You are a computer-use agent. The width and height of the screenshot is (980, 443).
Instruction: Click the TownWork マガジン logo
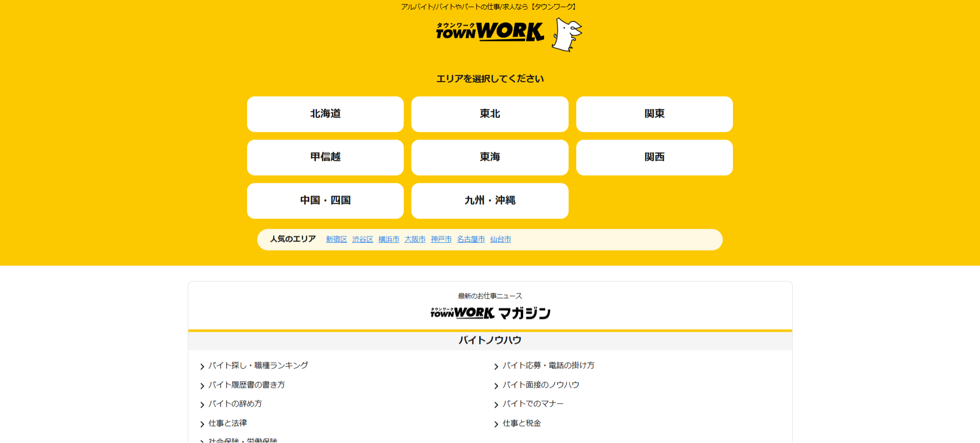(490, 313)
